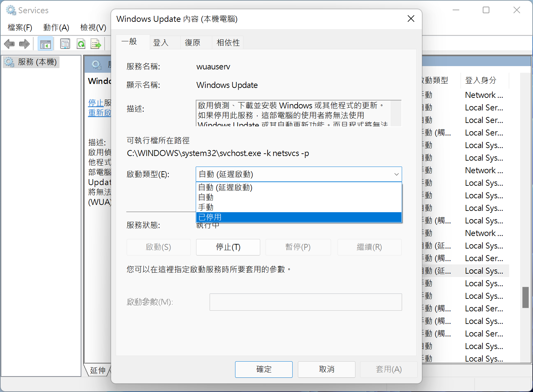The height and width of the screenshot is (392, 533).
Task: Switch to the 一般 tab
Action: point(133,42)
